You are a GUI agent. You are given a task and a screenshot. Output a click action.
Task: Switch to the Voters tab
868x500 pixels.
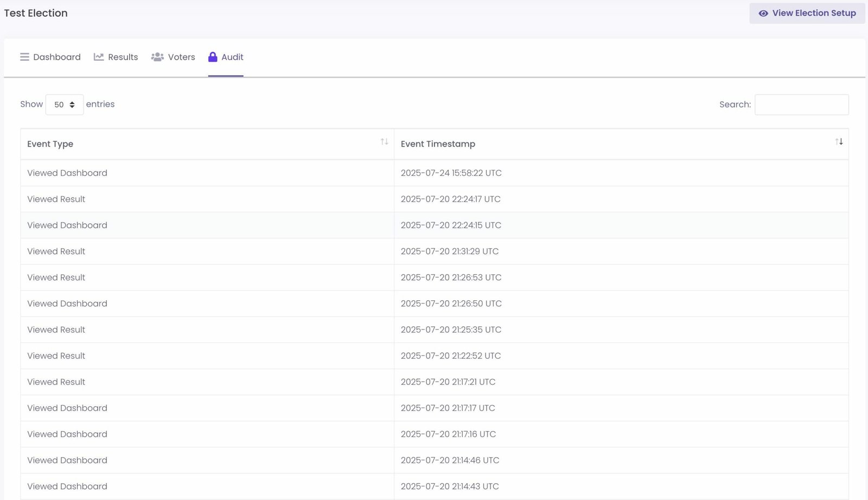click(173, 57)
